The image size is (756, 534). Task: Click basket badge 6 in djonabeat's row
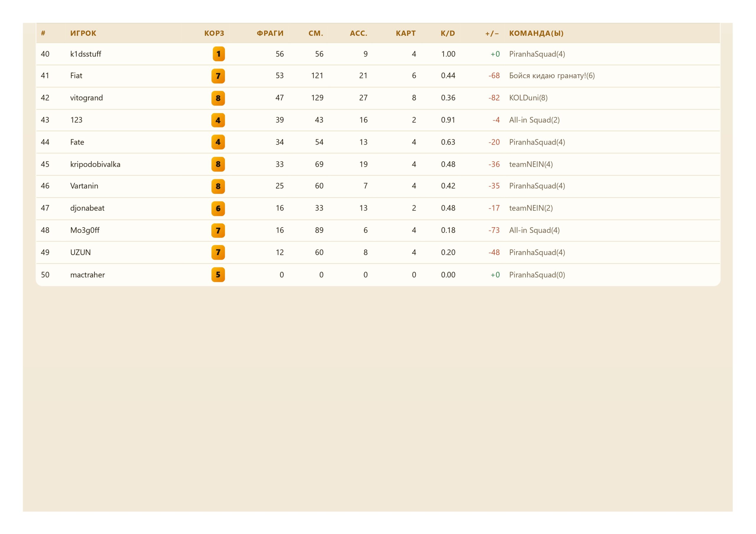click(218, 208)
